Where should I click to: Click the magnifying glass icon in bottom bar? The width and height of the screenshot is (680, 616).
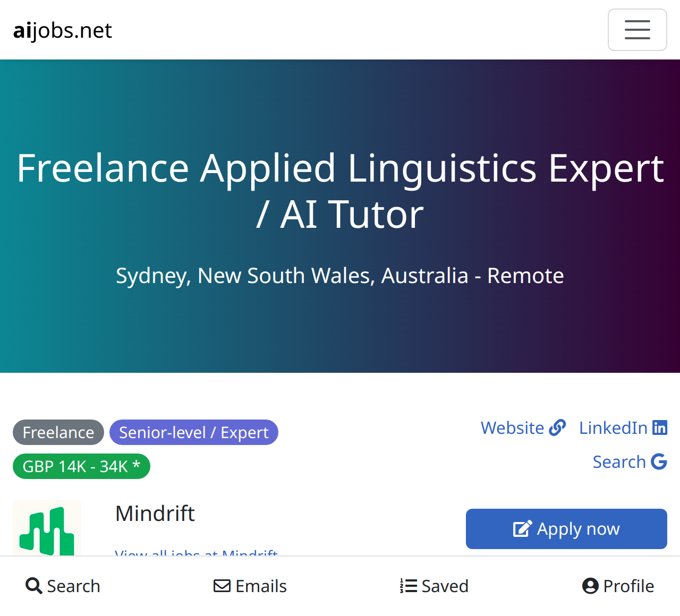click(x=34, y=586)
